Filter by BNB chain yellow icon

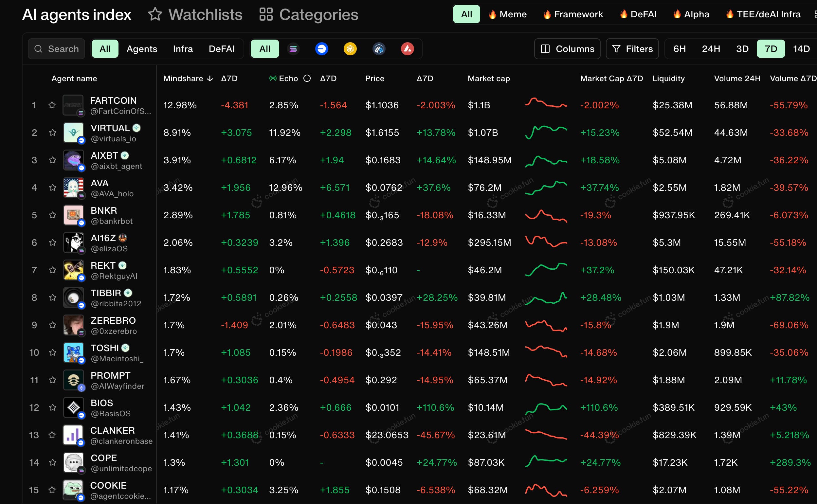click(350, 49)
